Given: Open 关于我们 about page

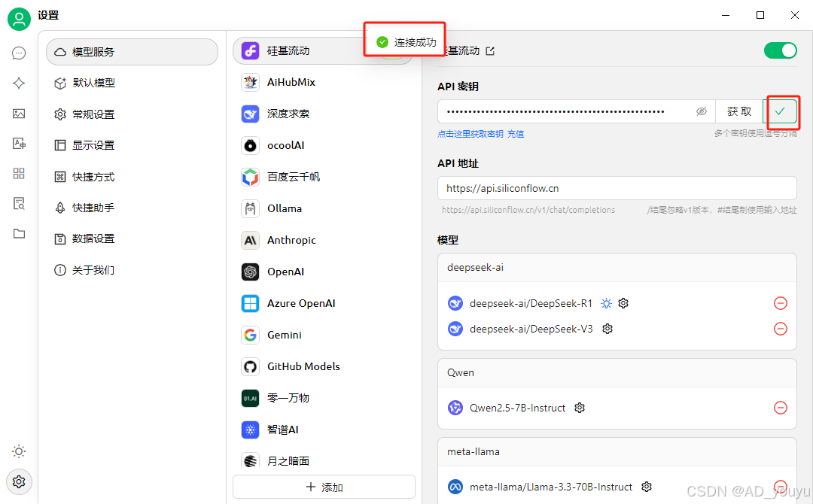Looking at the screenshot, I should pos(132,270).
